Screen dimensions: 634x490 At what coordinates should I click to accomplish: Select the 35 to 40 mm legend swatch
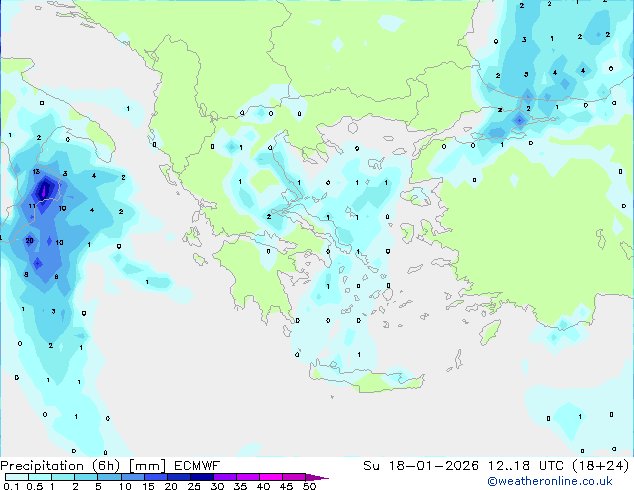point(248,477)
